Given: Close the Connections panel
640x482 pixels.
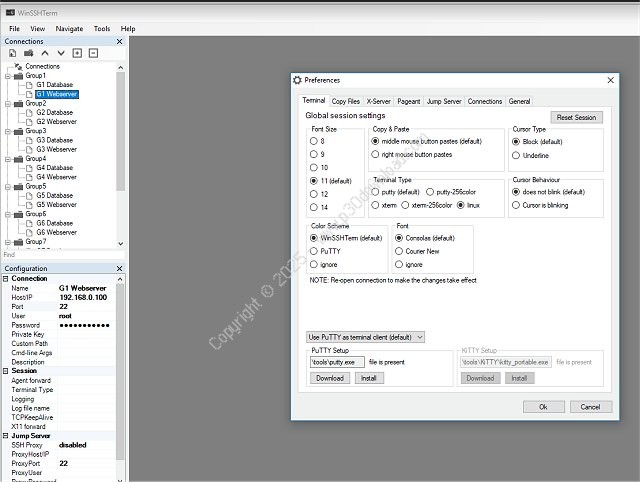Looking at the screenshot, I should (x=119, y=41).
